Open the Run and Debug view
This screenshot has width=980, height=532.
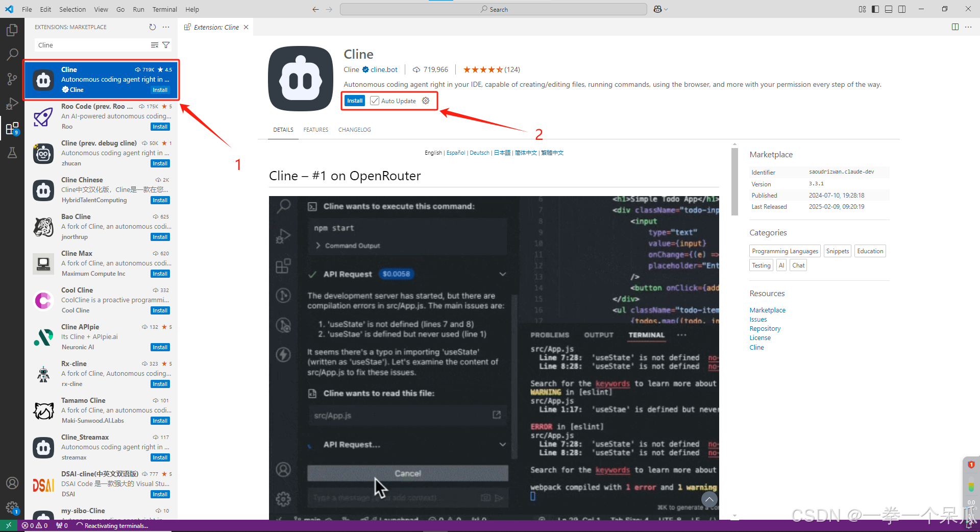12,104
